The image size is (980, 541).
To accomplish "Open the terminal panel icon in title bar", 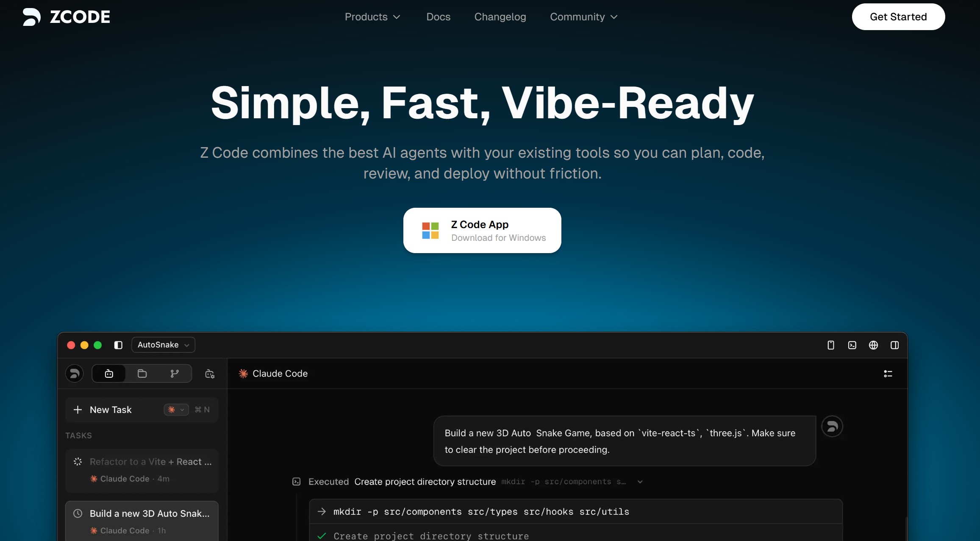I will [x=852, y=345].
